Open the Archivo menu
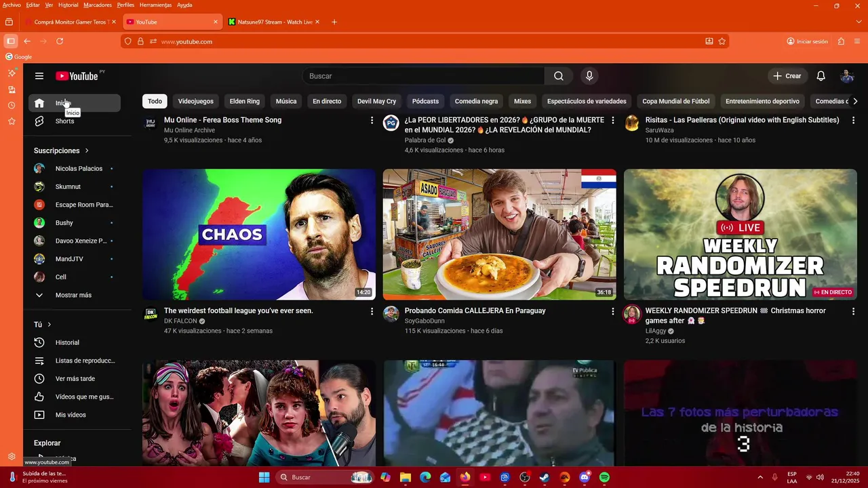Screen dimensions: 868x488 point(12,5)
